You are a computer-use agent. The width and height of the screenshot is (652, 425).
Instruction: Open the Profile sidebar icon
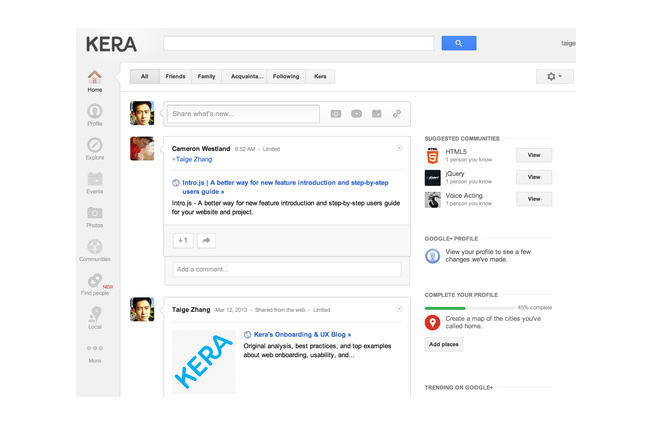(x=94, y=111)
